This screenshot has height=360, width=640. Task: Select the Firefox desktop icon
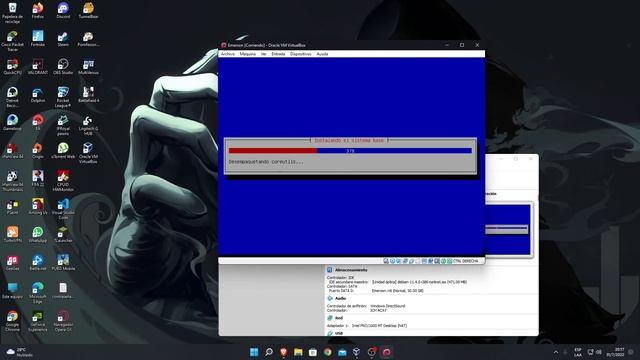[x=38, y=11]
